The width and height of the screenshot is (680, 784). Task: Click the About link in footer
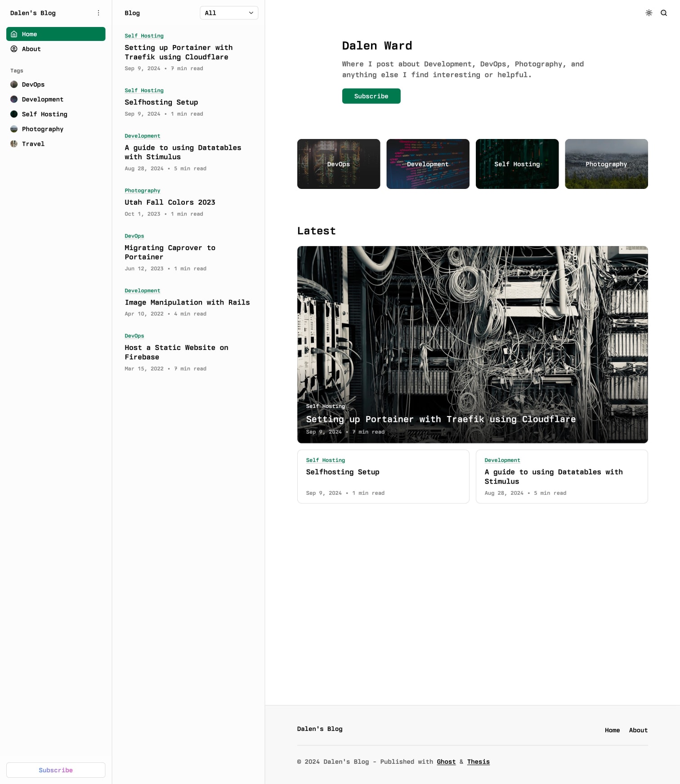pos(638,730)
